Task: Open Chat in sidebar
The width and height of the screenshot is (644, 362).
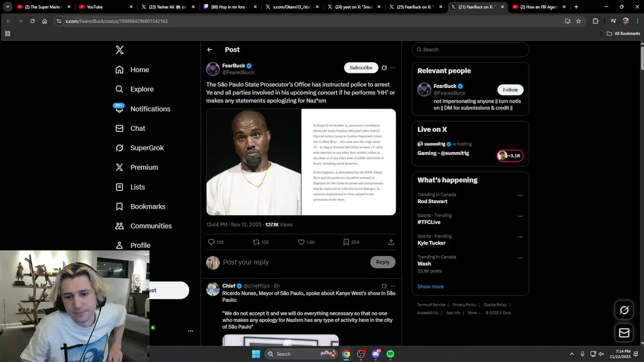Action: 130,128
